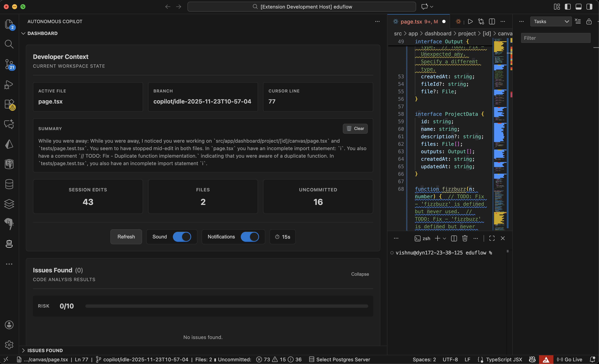Screen dimensions: 599x364
Task: Open the Database sidebar icon
Action: click(x=9, y=184)
